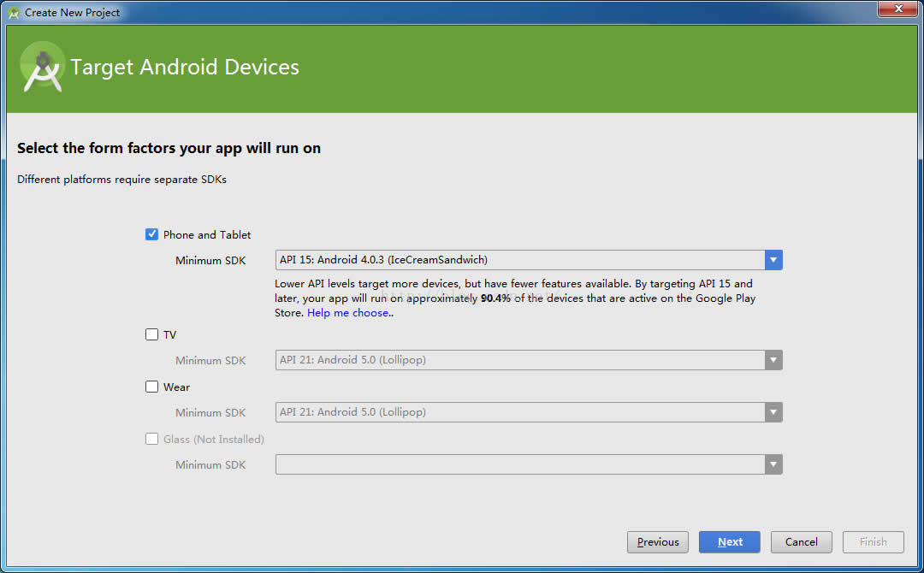The height and width of the screenshot is (573, 924).
Task: Click the Target Android Devices heading
Action: point(185,67)
